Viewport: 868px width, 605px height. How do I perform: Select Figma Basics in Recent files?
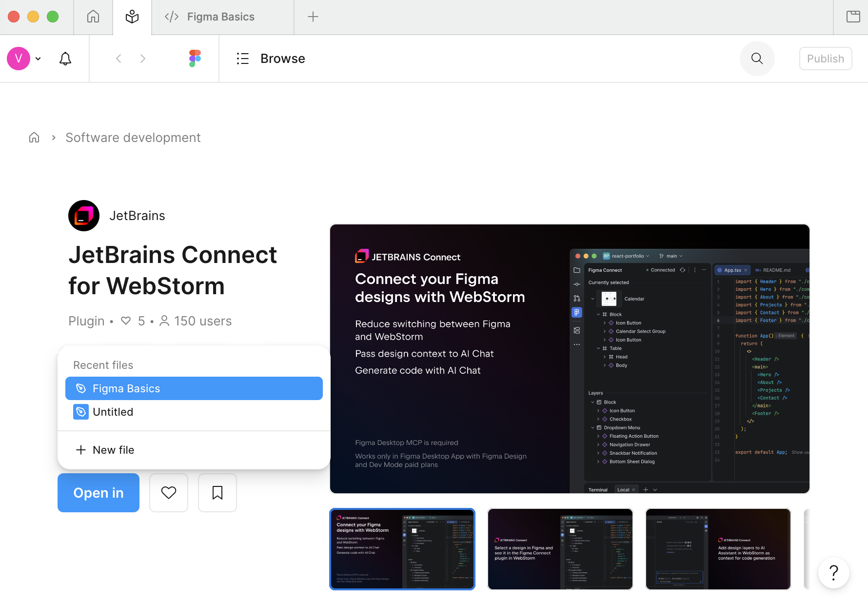(x=194, y=388)
